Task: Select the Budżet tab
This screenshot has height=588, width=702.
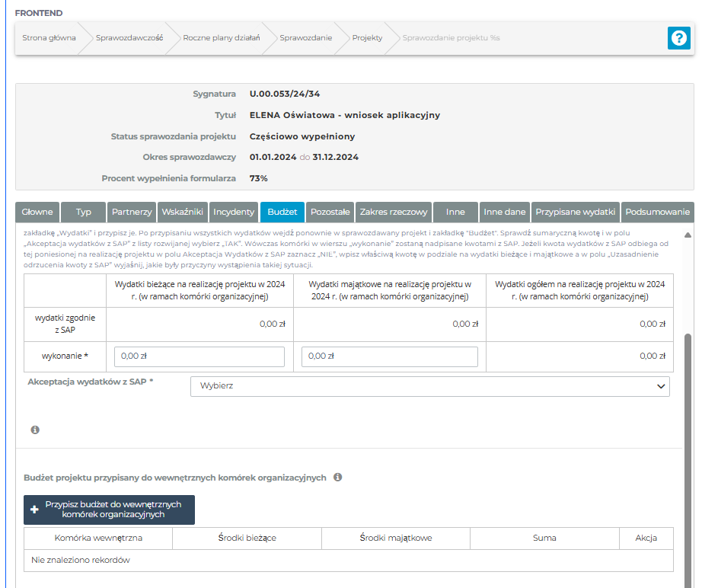Action: click(x=282, y=212)
